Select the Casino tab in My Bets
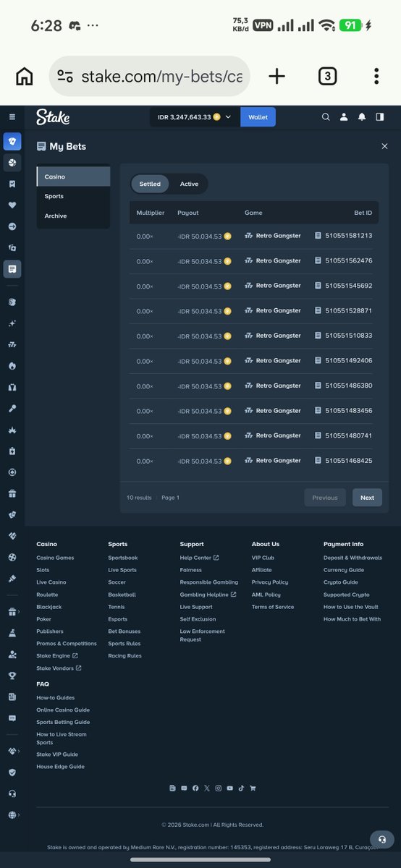 point(73,176)
